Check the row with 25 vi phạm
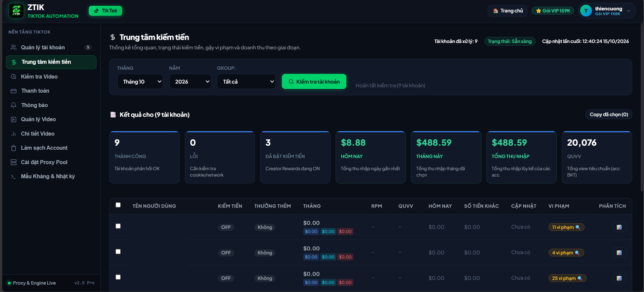This screenshot has height=292, width=644. coord(118,277)
